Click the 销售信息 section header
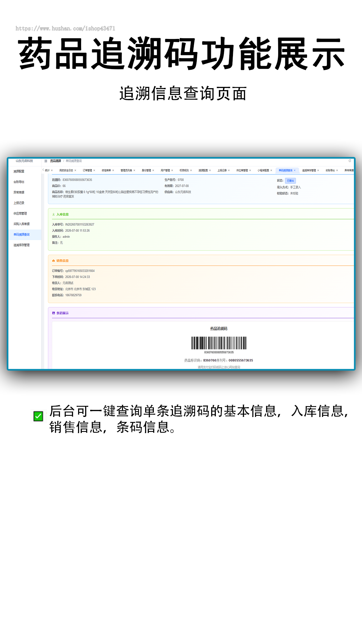Screen dimensions: 362x644 pos(62,261)
